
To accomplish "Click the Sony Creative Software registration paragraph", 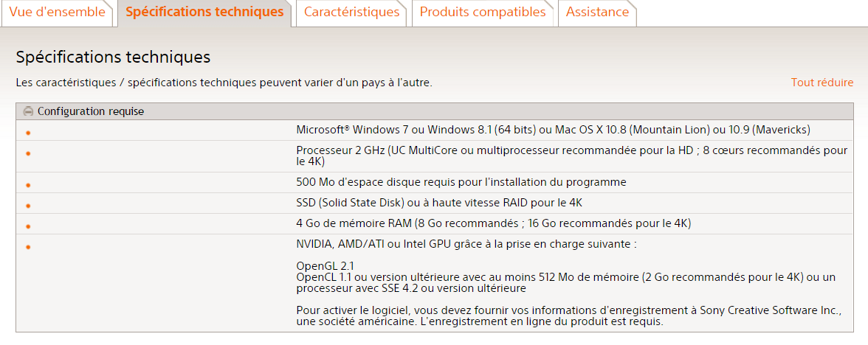I will pyautogui.click(x=568, y=316).
